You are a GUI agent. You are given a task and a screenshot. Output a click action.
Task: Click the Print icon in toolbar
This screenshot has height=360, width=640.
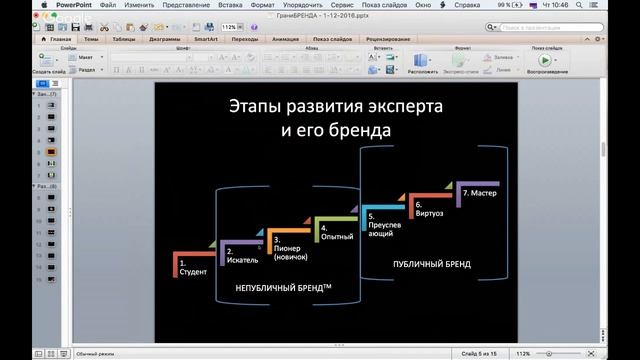88,27
